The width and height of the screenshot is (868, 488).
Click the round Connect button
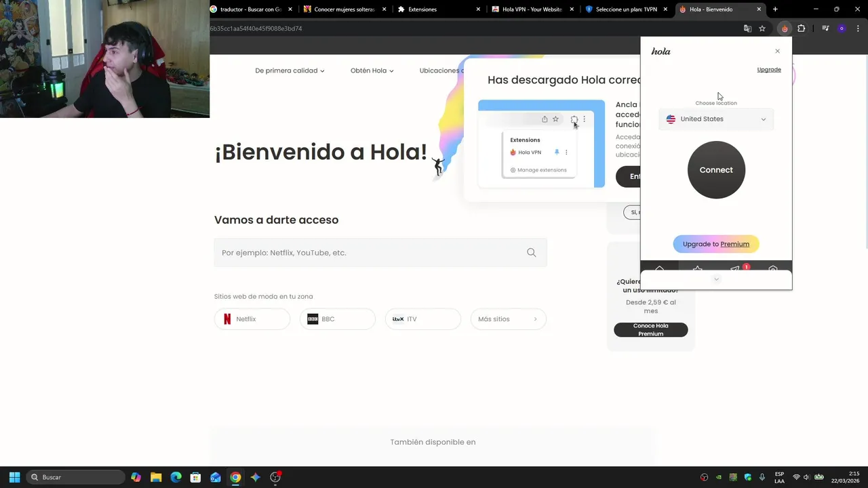(x=716, y=170)
